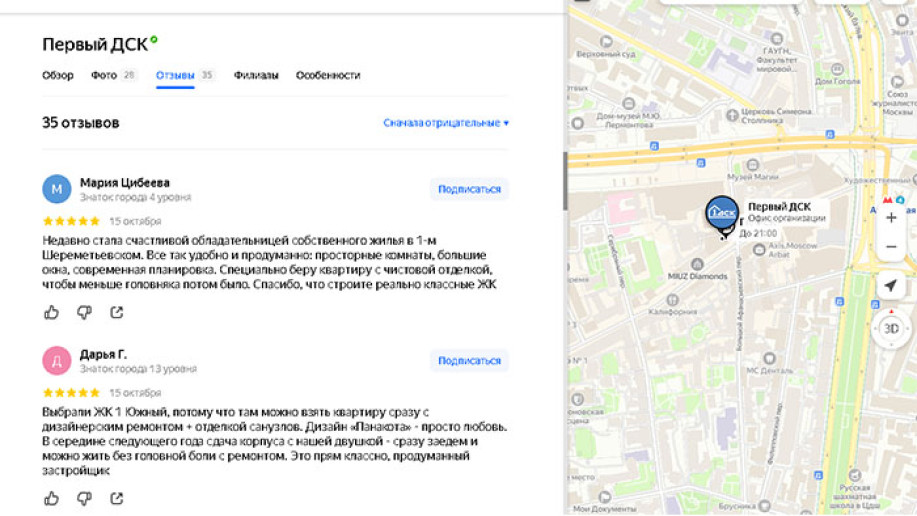Click the Первый ДСК map label
This screenshot has height=516, width=917.
tap(779, 207)
